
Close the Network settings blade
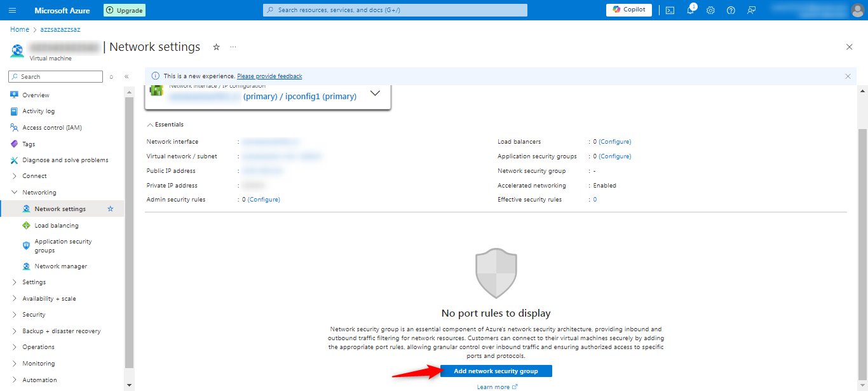pyautogui.click(x=850, y=47)
